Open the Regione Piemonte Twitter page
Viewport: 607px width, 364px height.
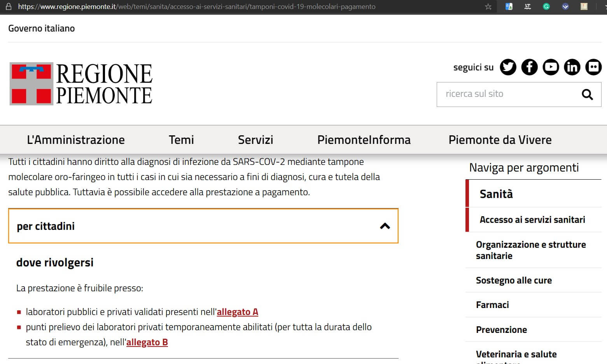pos(508,67)
